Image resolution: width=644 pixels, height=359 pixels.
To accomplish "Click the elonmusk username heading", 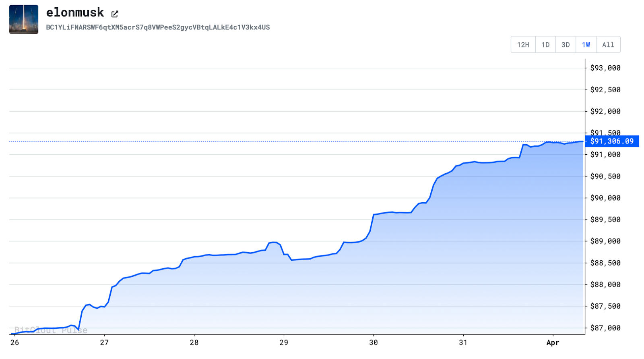I will [x=75, y=12].
